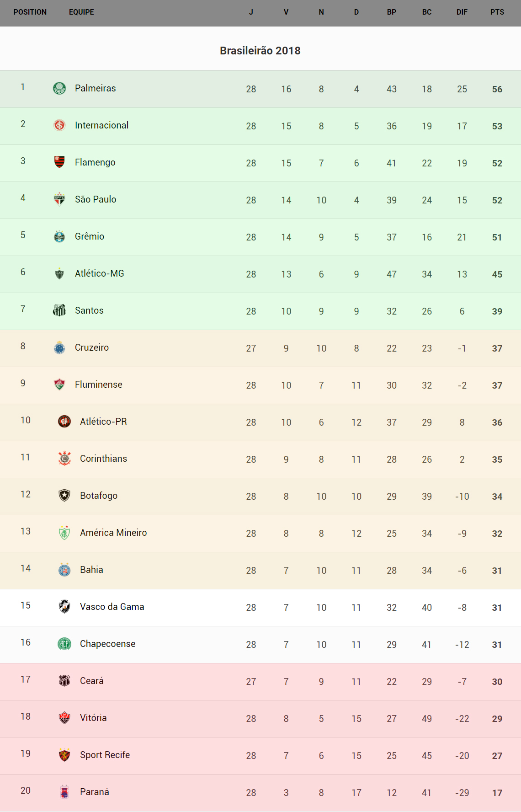Click the Flamengo club crest icon
The height and width of the screenshot is (812, 521).
(x=59, y=162)
